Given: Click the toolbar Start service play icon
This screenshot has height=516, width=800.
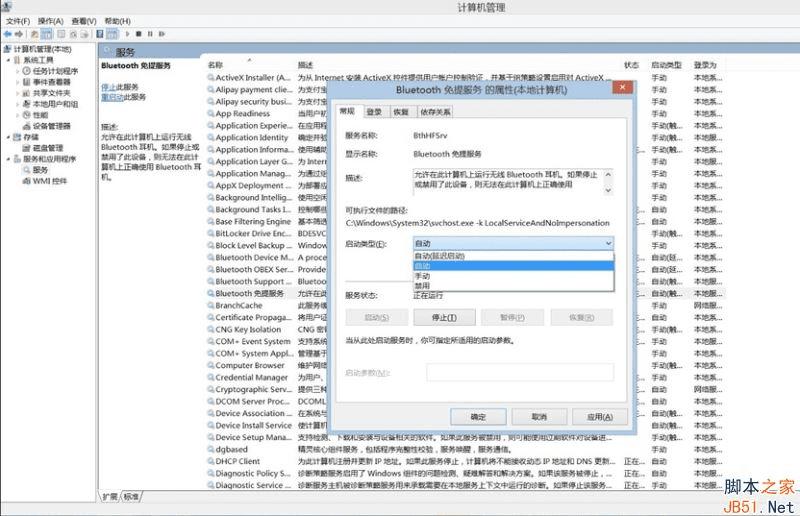Looking at the screenshot, I should coord(127,34).
